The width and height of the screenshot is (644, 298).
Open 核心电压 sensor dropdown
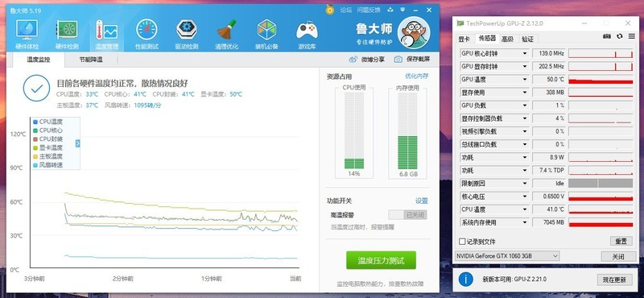tap(525, 197)
